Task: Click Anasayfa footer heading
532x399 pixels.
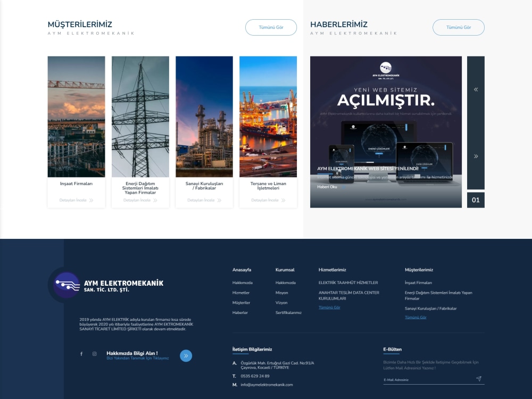Action: point(242,270)
